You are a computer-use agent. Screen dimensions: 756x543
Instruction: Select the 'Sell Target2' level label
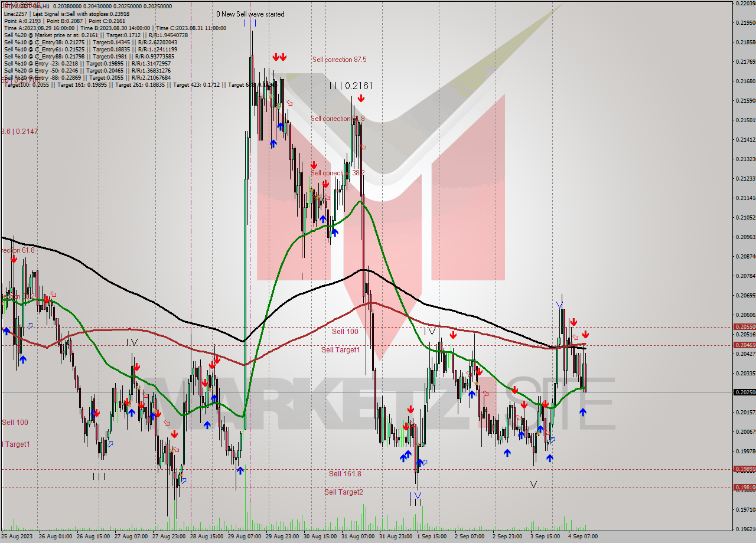tap(344, 492)
